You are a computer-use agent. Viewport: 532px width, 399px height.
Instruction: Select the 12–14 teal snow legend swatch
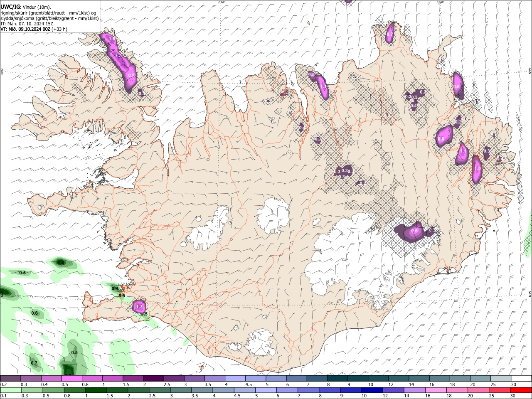click(x=399, y=379)
